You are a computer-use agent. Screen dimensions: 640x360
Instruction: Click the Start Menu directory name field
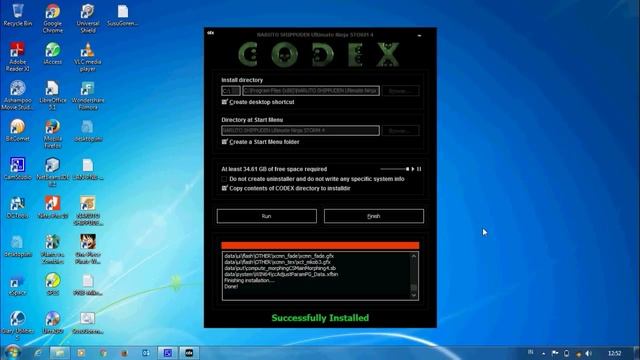click(x=300, y=131)
